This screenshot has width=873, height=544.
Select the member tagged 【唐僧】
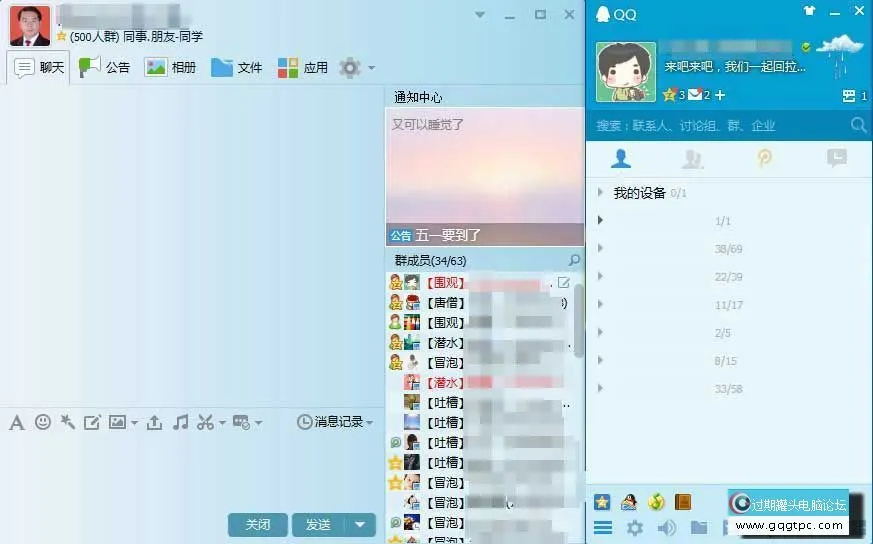pyautogui.click(x=479, y=303)
